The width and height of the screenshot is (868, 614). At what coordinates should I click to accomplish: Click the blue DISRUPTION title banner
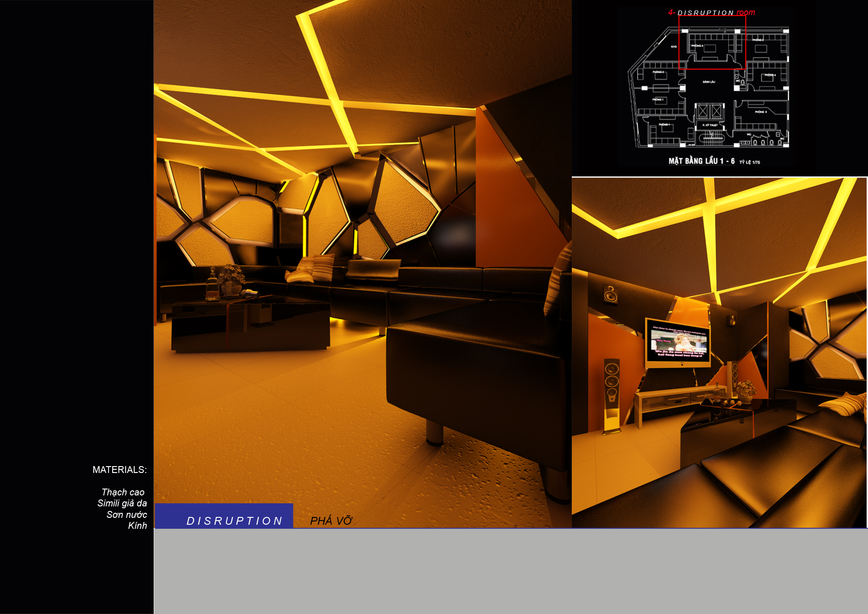tap(224, 516)
